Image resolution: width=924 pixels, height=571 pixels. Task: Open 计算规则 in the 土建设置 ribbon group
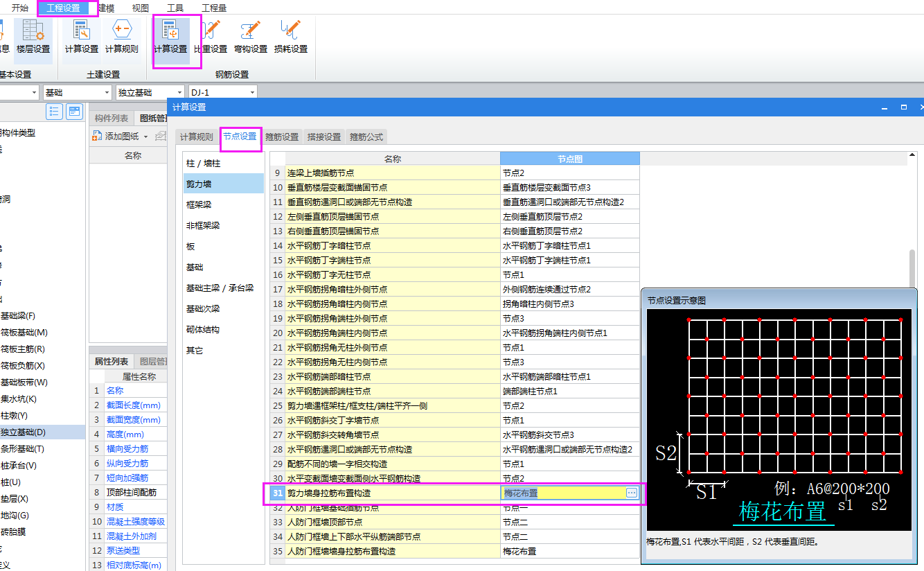point(122,37)
